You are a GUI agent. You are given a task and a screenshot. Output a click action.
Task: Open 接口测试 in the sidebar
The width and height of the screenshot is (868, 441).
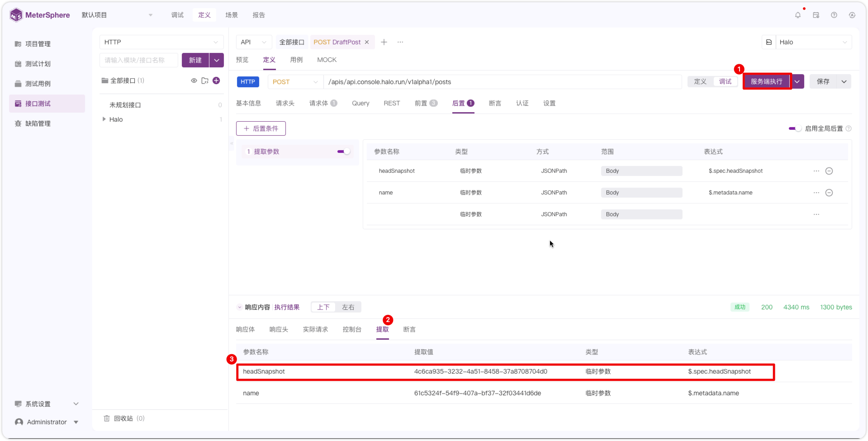47,104
